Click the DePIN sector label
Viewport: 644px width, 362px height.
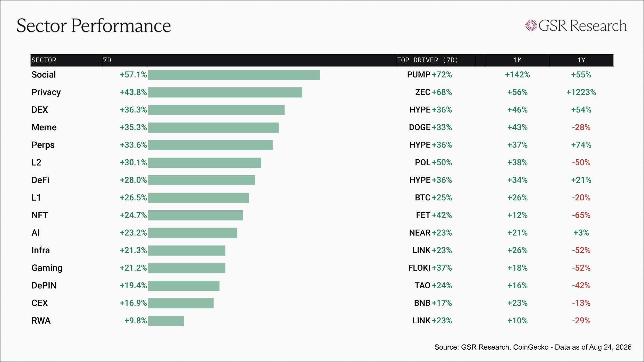click(44, 286)
